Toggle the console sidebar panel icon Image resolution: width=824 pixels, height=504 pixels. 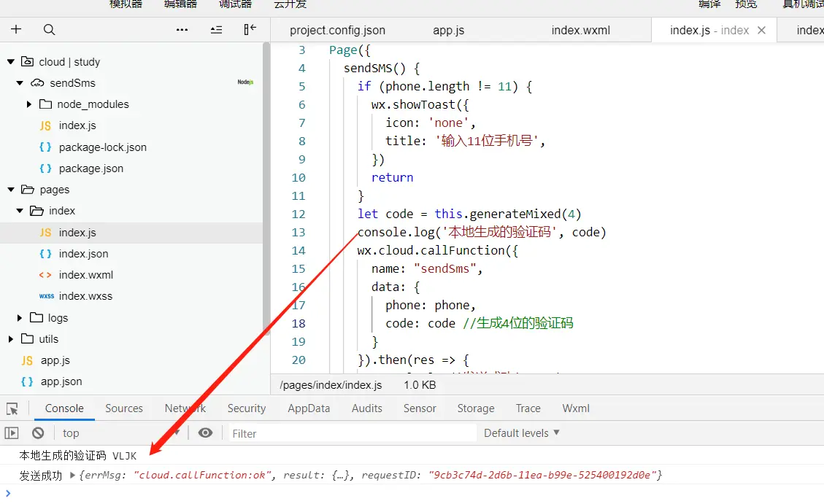(12, 433)
